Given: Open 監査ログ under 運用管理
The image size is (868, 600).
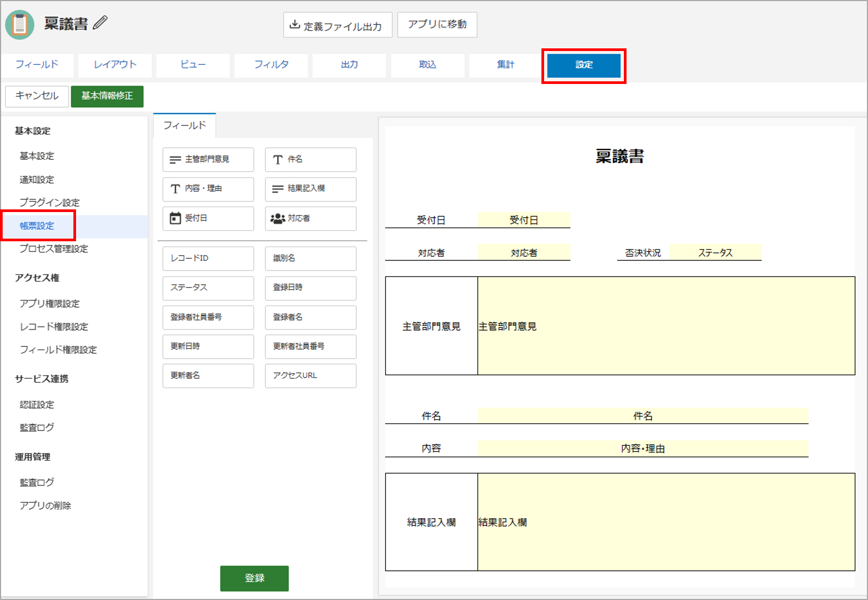Looking at the screenshot, I should [x=37, y=483].
